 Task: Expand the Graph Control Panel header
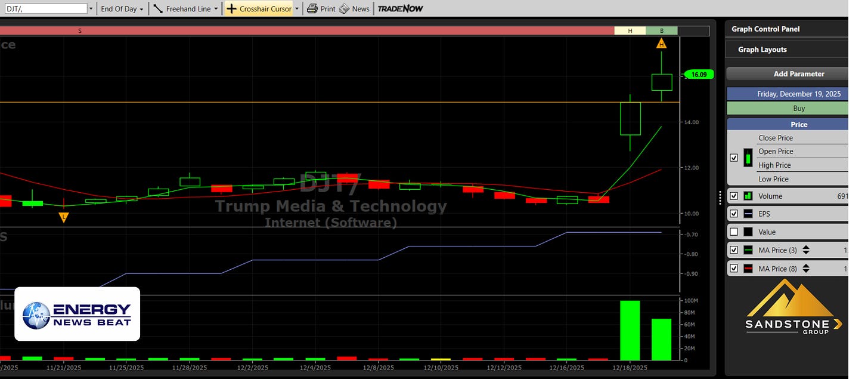point(786,29)
